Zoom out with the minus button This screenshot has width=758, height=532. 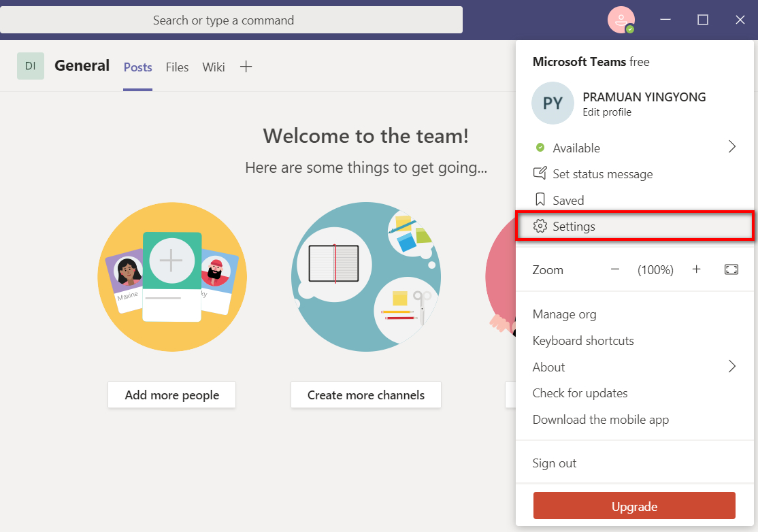(x=615, y=270)
